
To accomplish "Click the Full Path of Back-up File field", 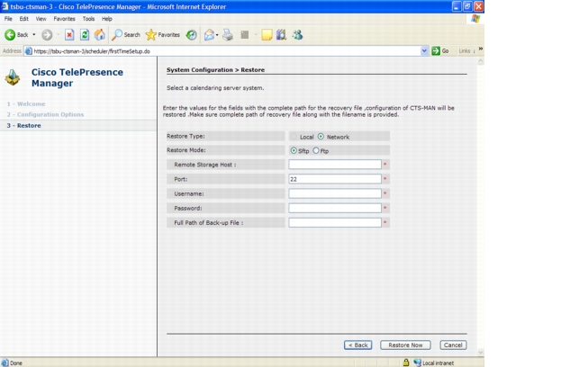I will (x=335, y=222).
